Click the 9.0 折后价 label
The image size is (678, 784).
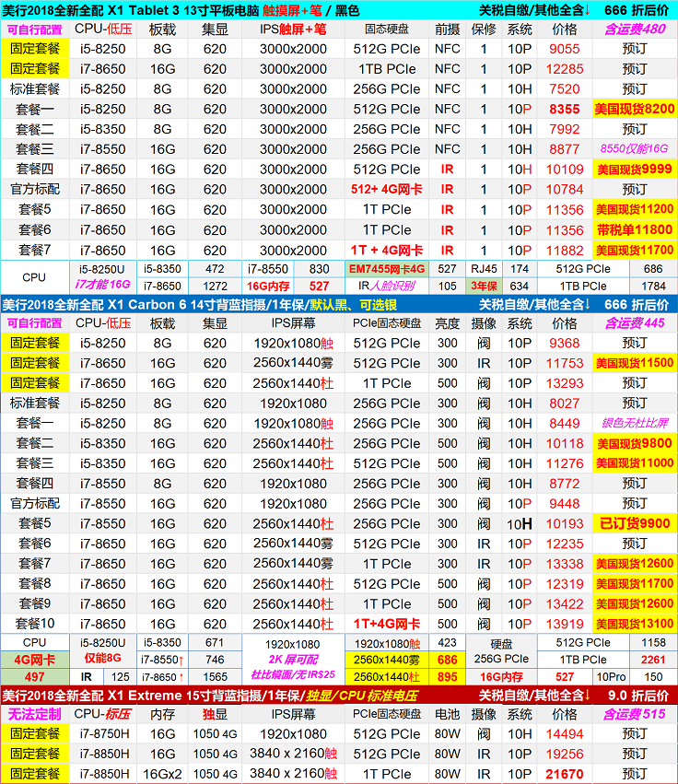click(638, 696)
